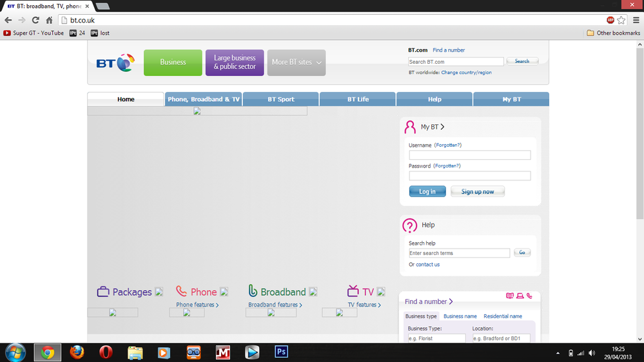Click the TV set icon
This screenshot has width=644, height=362.
click(353, 291)
